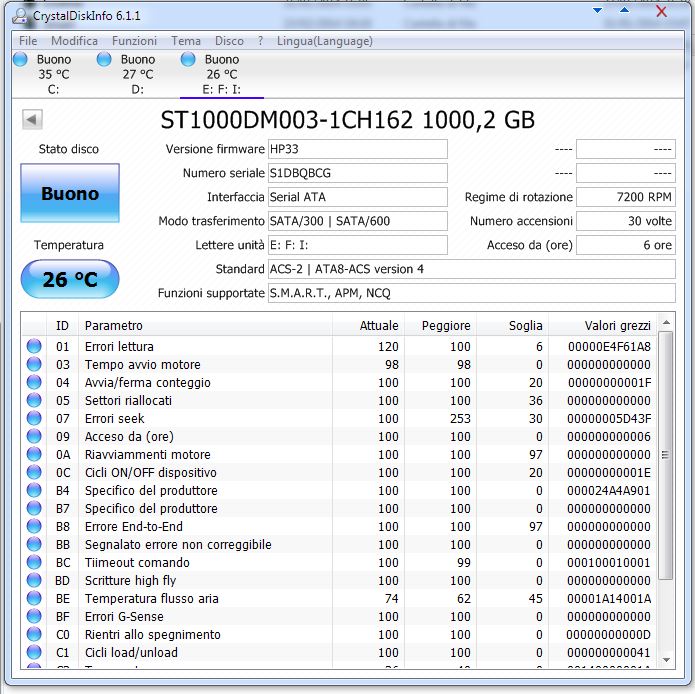The height and width of the screenshot is (694, 695).
Task: Click the status icon for Errori seek
Action: (x=34, y=419)
